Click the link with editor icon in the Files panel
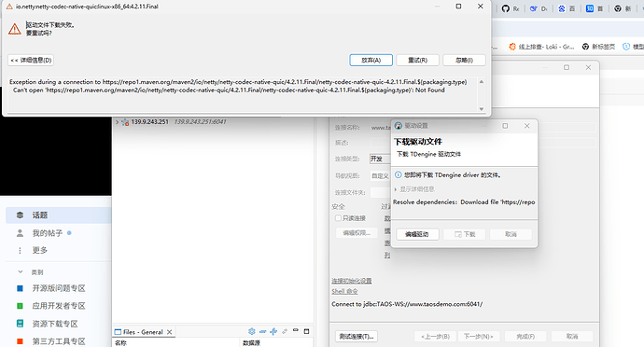 285,331
